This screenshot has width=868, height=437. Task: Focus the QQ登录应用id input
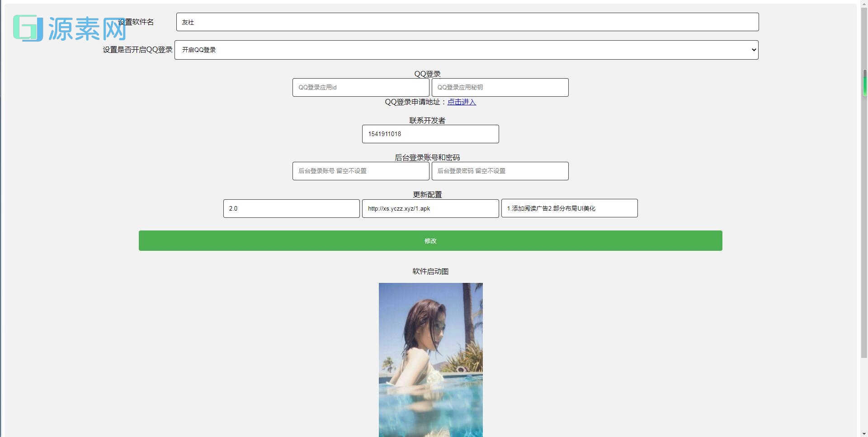coord(360,87)
